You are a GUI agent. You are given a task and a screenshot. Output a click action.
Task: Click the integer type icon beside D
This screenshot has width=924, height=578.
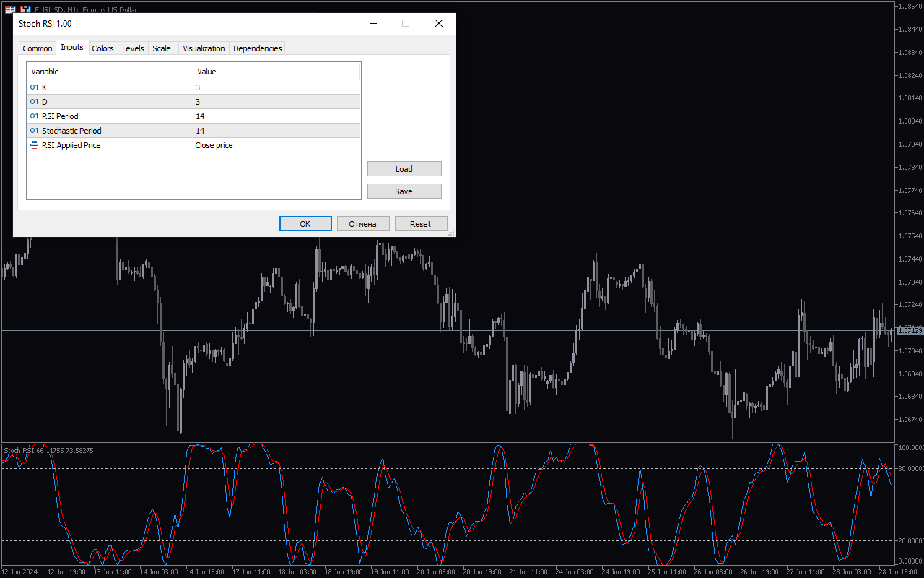click(x=34, y=102)
